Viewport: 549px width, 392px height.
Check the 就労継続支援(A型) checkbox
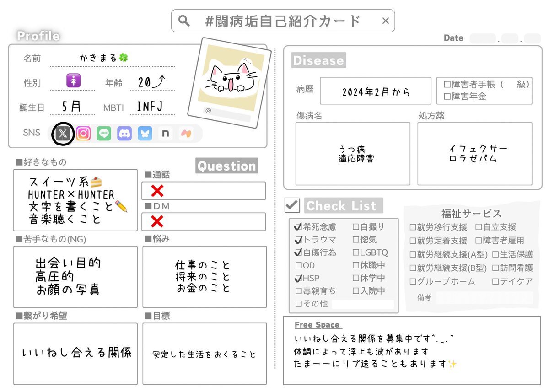point(413,255)
